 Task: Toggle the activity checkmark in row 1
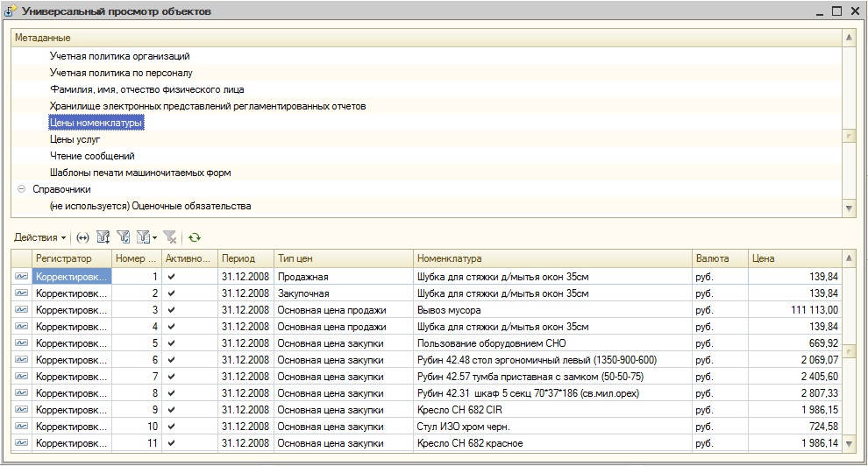point(172,276)
